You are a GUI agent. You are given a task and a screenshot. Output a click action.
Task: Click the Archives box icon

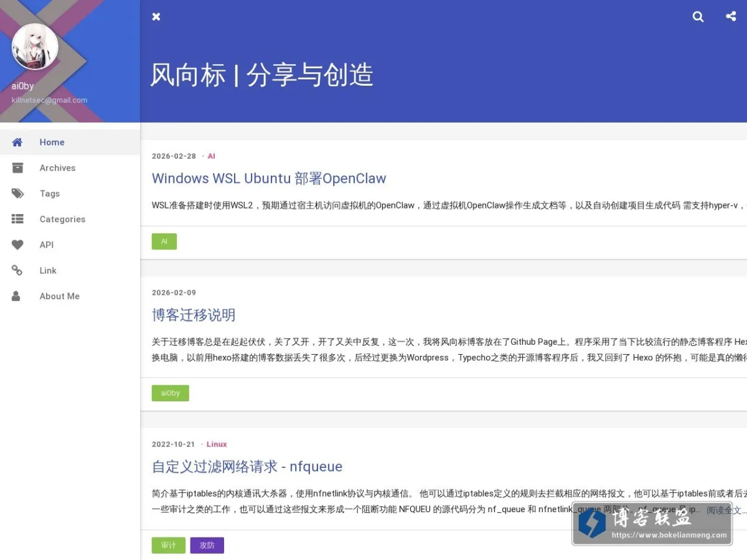click(17, 167)
